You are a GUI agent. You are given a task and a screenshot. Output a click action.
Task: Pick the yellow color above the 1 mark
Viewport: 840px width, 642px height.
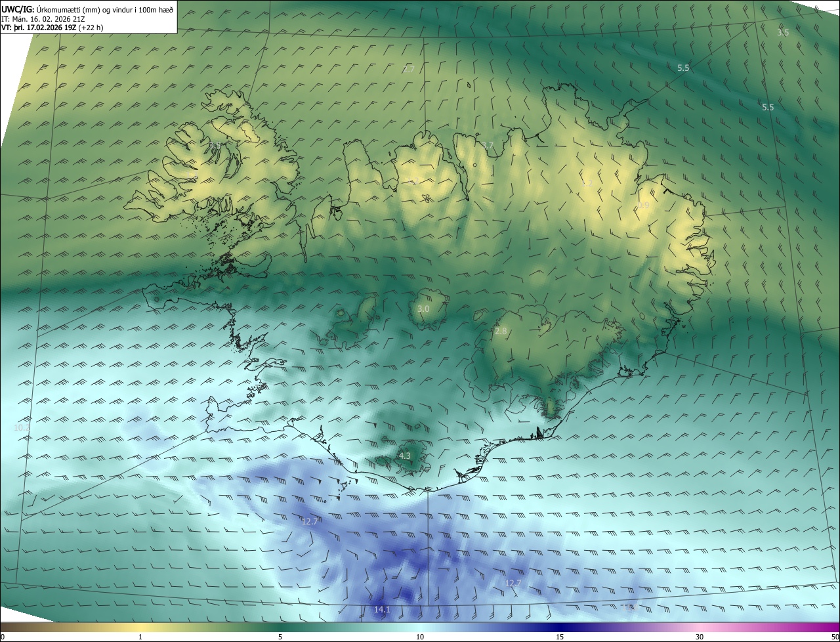140,627
